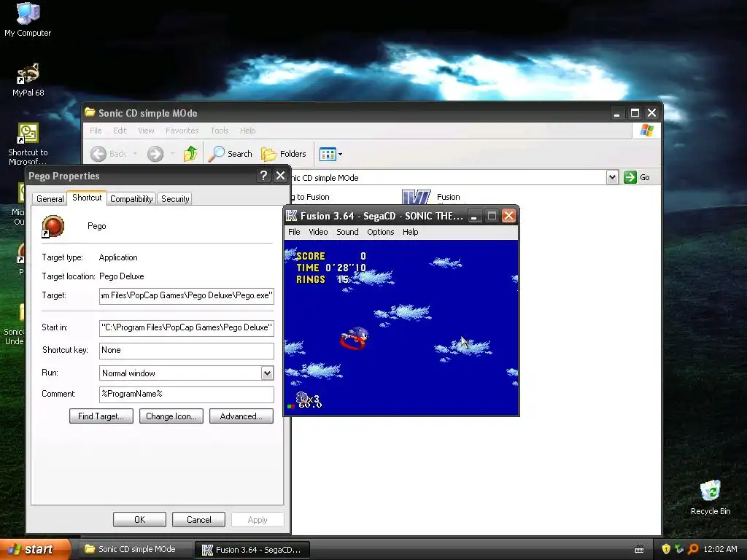Click the help question mark in Pego Properties

(x=263, y=176)
